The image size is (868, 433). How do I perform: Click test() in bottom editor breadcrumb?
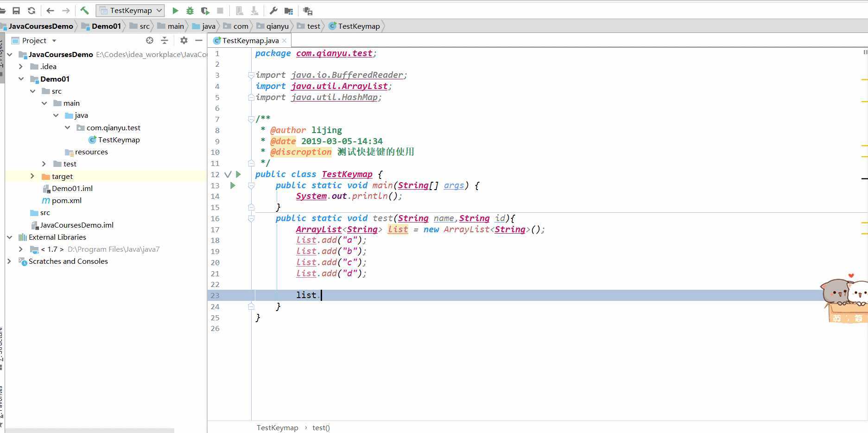coord(321,427)
